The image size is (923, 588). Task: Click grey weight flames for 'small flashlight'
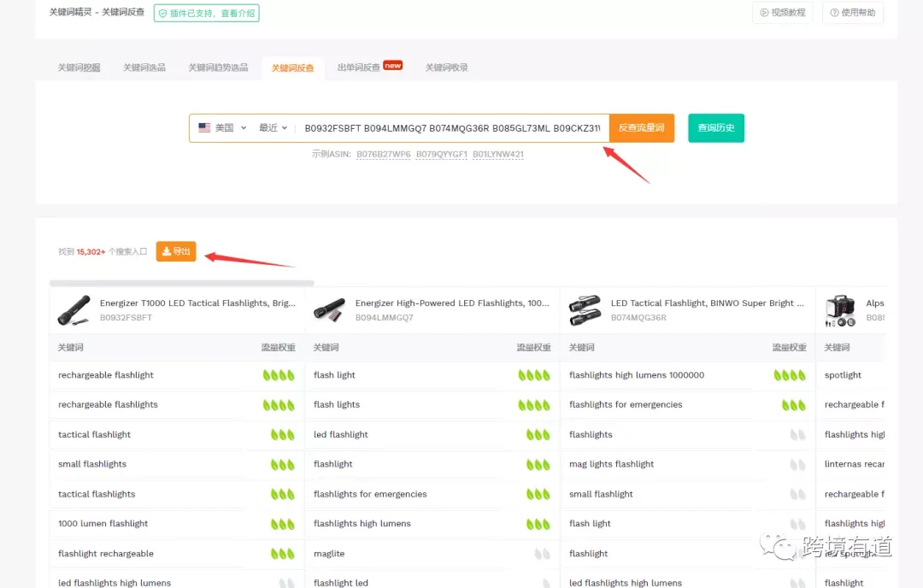click(797, 494)
